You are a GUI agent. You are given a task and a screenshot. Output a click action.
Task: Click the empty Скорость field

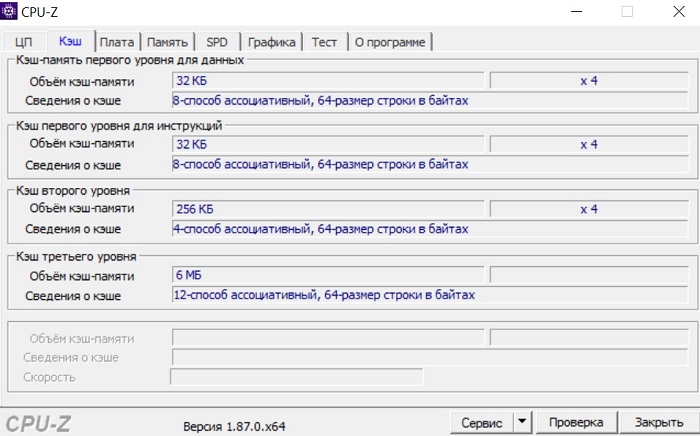pyautogui.click(x=296, y=377)
